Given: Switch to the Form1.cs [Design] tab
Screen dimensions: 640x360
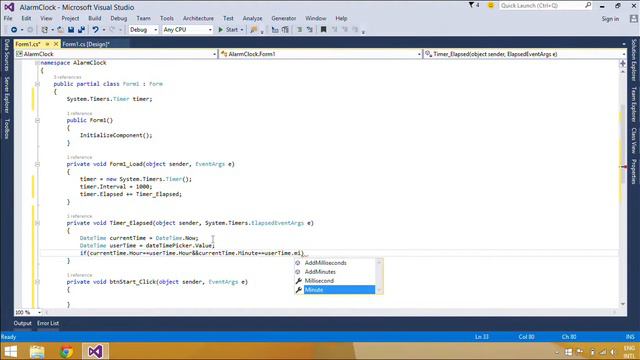Looking at the screenshot, I should click(86, 44).
